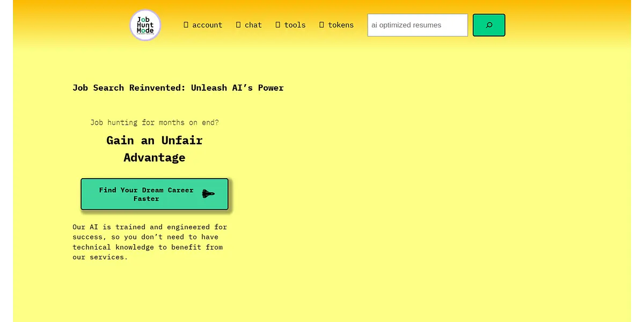Image resolution: width=644 pixels, height=322 pixels.
Task: Open the account menu item
Action: click(207, 25)
